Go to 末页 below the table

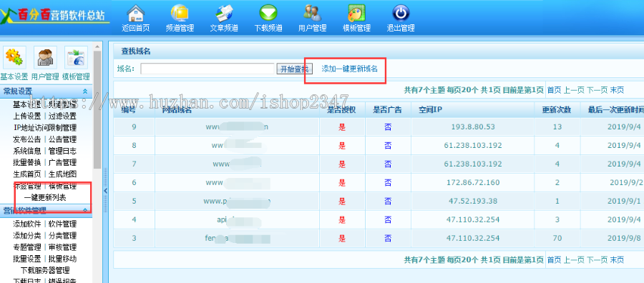click(x=617, y=259)
